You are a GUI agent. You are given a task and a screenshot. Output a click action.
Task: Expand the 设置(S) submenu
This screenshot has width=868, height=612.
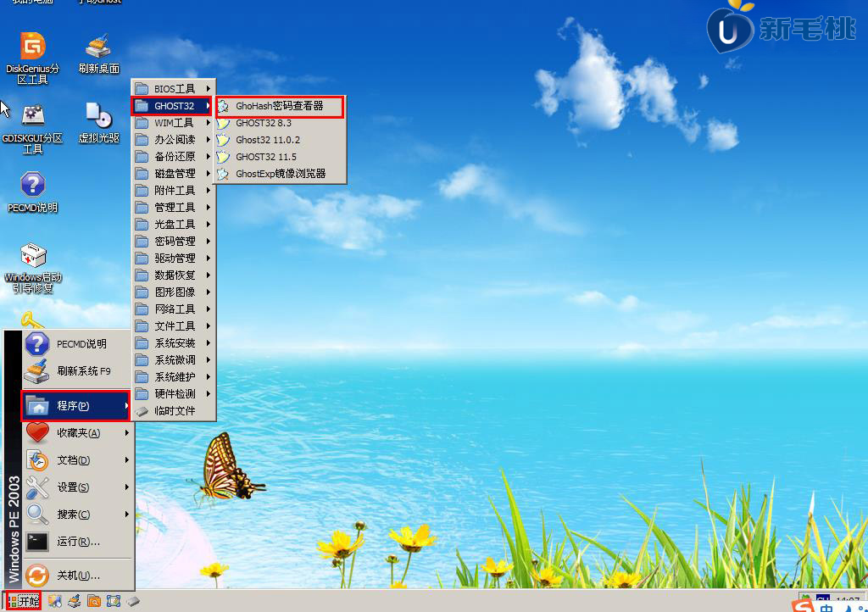(x=77, y=487)
